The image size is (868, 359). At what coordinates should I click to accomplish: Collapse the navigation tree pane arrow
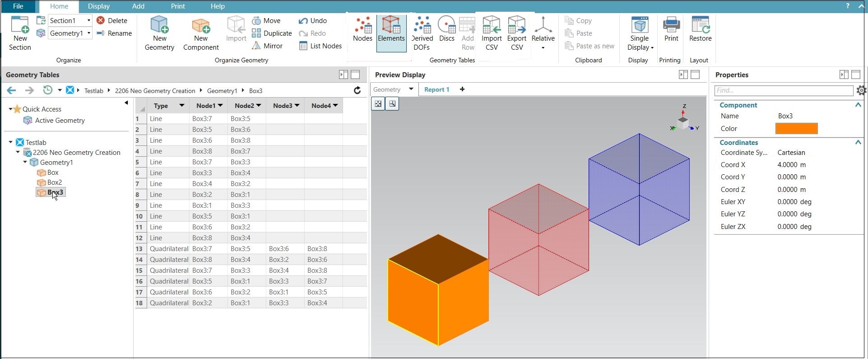click(x=126, y=103)
